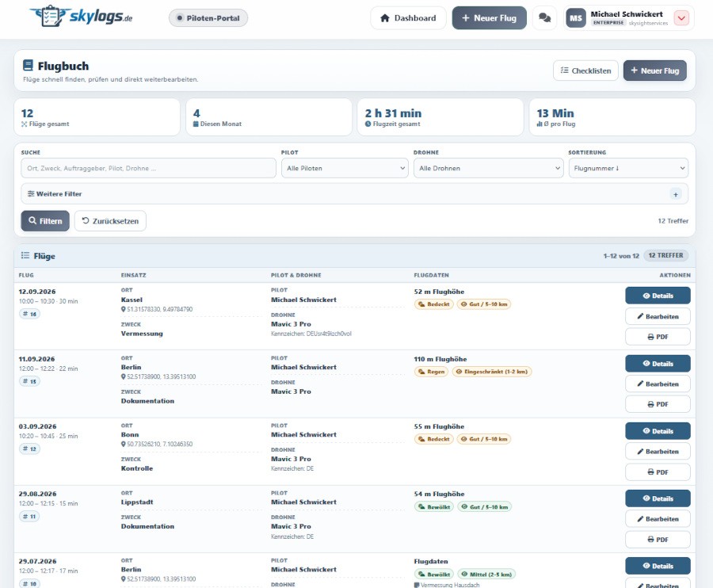Export PDF for 03.09.2026 Bonn flight
Screen dimensions: 713x588
click(658, 472)
